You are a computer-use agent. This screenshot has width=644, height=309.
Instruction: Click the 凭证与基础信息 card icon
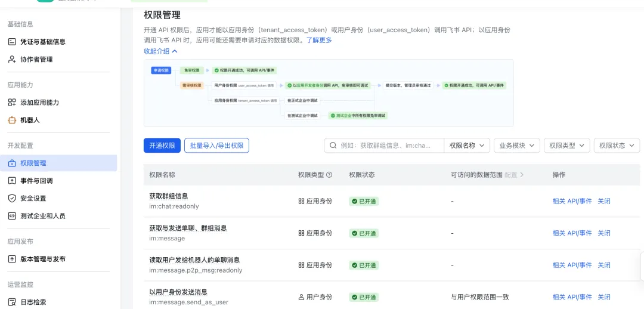point(12,42)
